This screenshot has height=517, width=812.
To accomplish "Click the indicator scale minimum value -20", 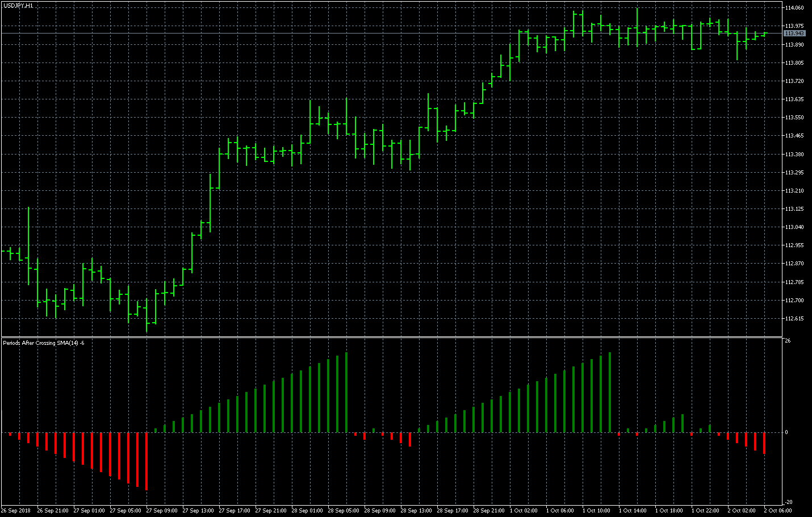I will point(789,502).
